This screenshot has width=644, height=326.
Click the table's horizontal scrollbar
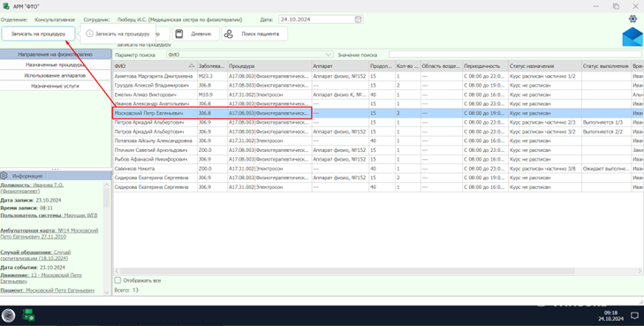coord(347,271)
